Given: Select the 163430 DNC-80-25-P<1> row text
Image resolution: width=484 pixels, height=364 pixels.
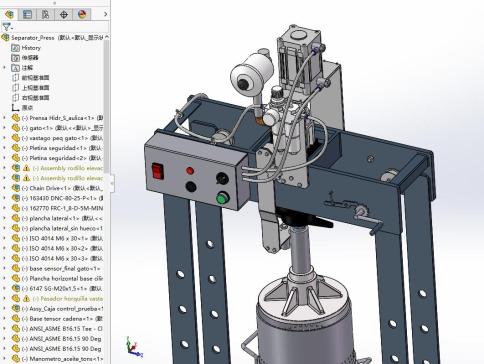Looking at the screenshot, I should click(x=62, y=198).
